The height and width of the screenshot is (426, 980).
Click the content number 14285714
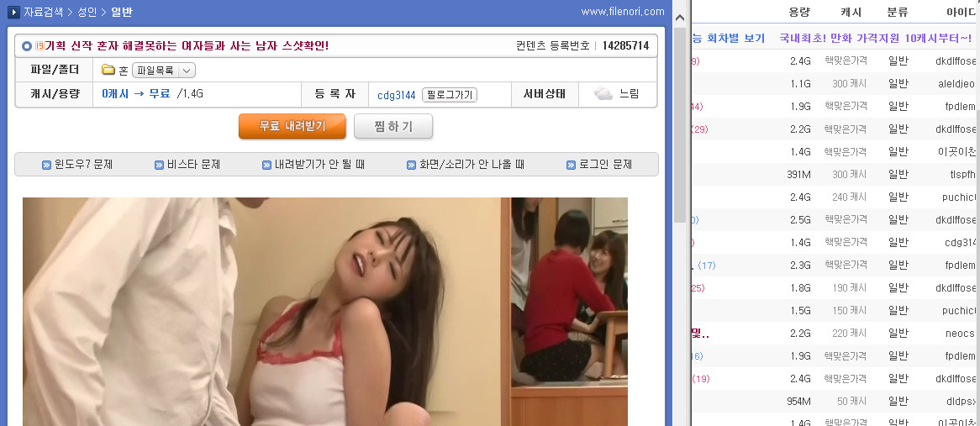point(625,45)
